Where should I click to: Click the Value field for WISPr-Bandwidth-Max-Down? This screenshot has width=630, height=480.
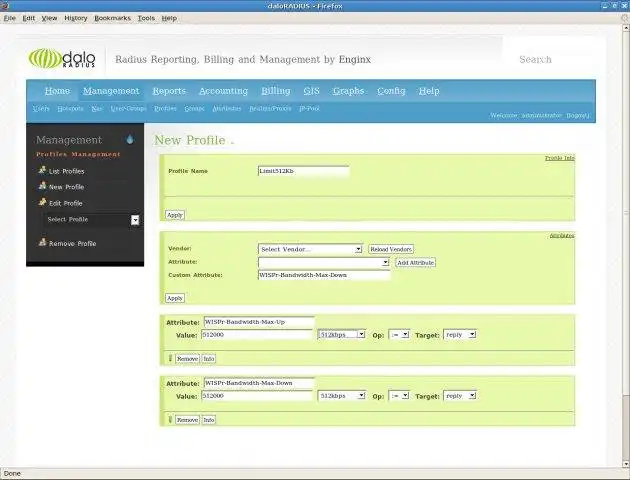pyautogui.click(x=257, y=396)
